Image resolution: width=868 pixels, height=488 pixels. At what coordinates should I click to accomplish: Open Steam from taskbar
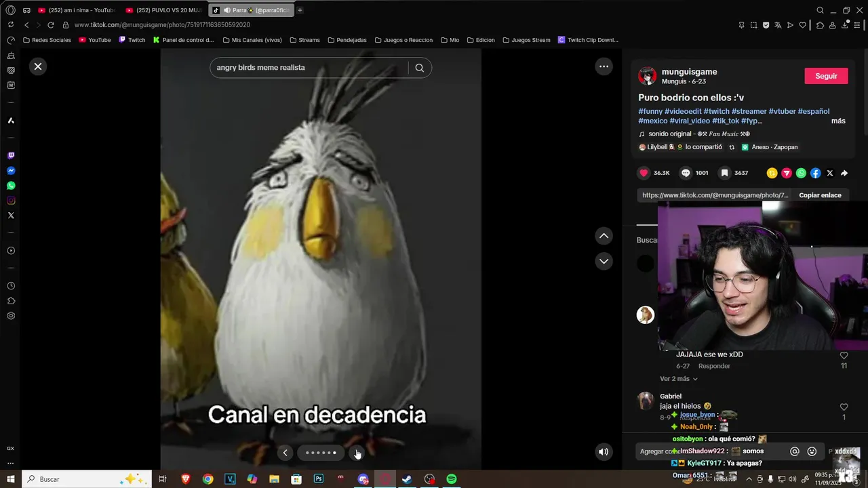pos(407,479)
